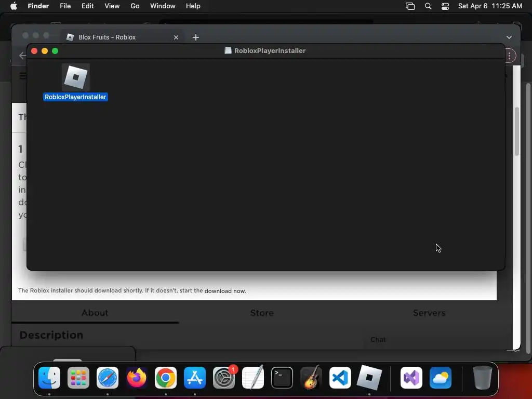Expand the browser tab search chevron
The width and height of the screenshot is (532, 399).
(509, 37)
